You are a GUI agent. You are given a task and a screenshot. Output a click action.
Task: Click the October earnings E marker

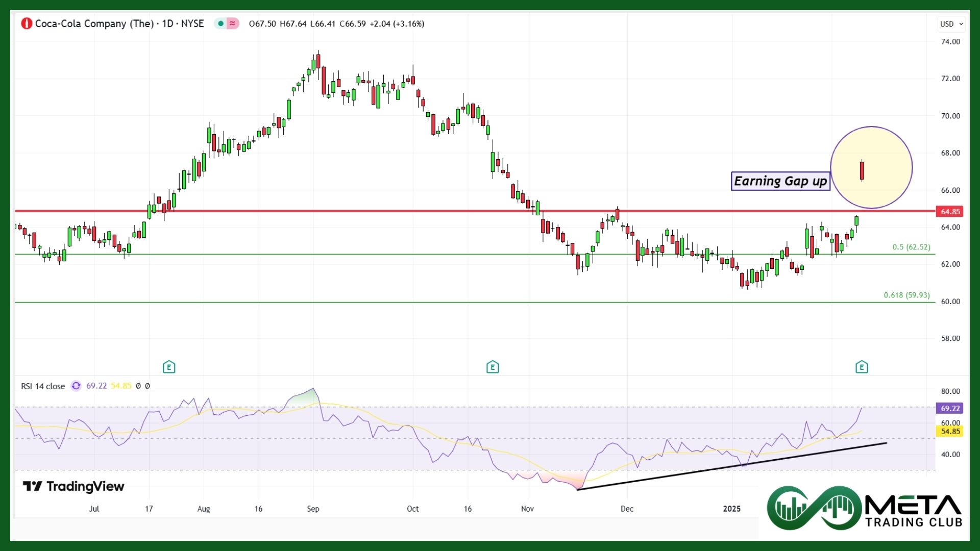click(493, 367)
